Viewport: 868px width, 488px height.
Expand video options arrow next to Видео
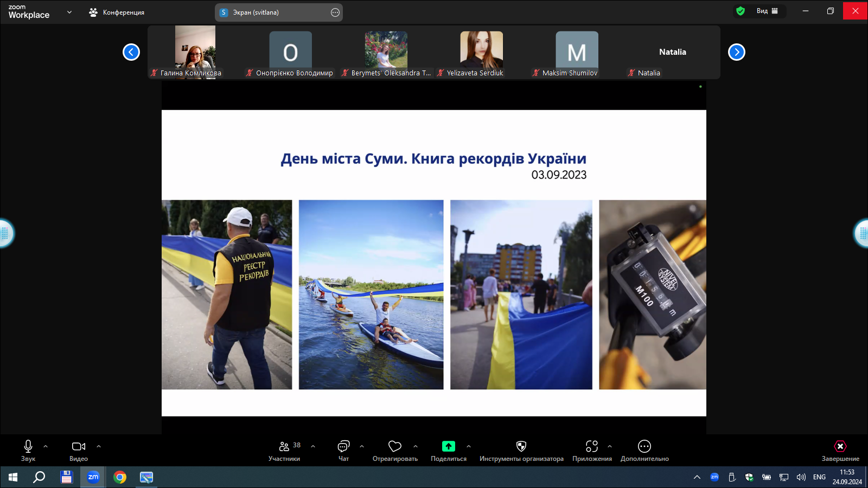click(x=99, y=446)
